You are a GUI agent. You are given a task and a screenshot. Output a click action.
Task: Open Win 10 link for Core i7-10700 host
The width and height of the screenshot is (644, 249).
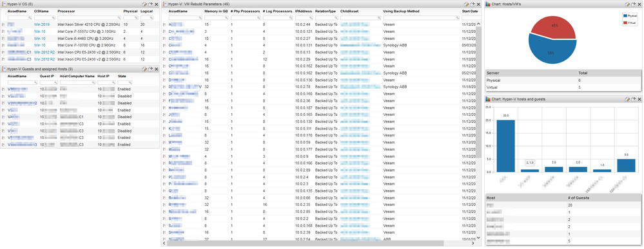40,45
